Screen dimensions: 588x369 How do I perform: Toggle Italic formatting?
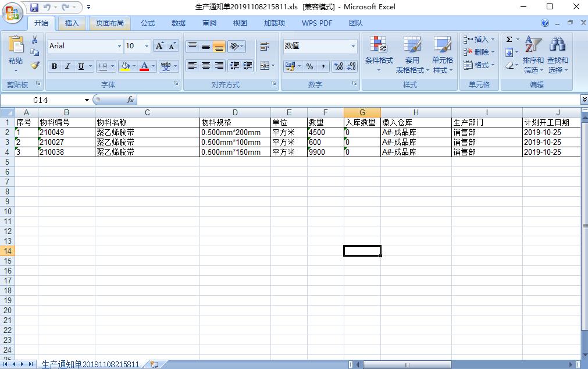coord(67,66)
